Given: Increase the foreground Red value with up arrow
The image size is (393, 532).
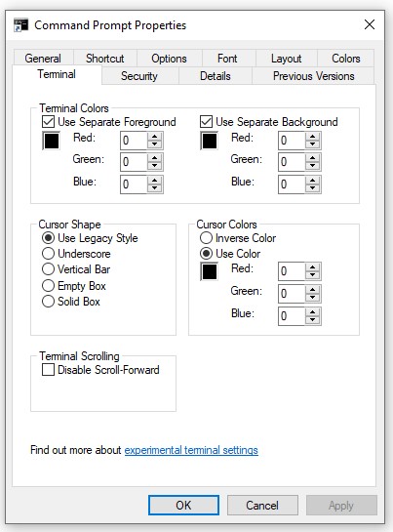Looking at the screenshot, I should tap(155, 137).
